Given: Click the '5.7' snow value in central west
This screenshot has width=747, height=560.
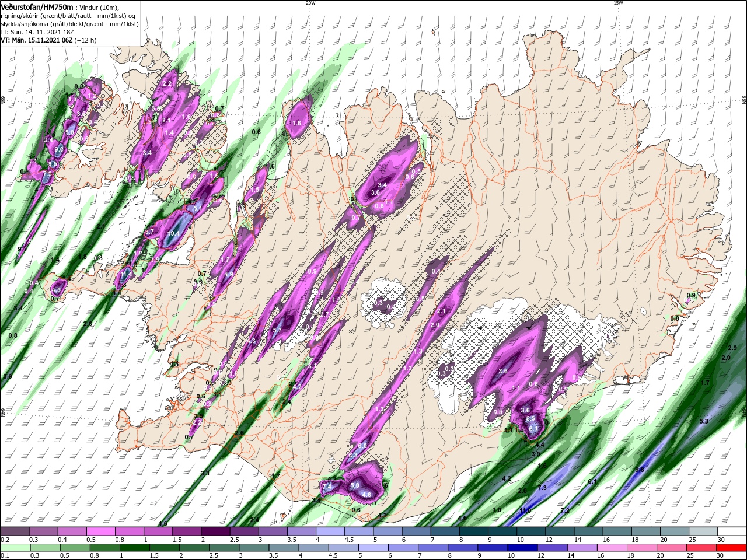Looking at the screenshot, I should 277,330.
